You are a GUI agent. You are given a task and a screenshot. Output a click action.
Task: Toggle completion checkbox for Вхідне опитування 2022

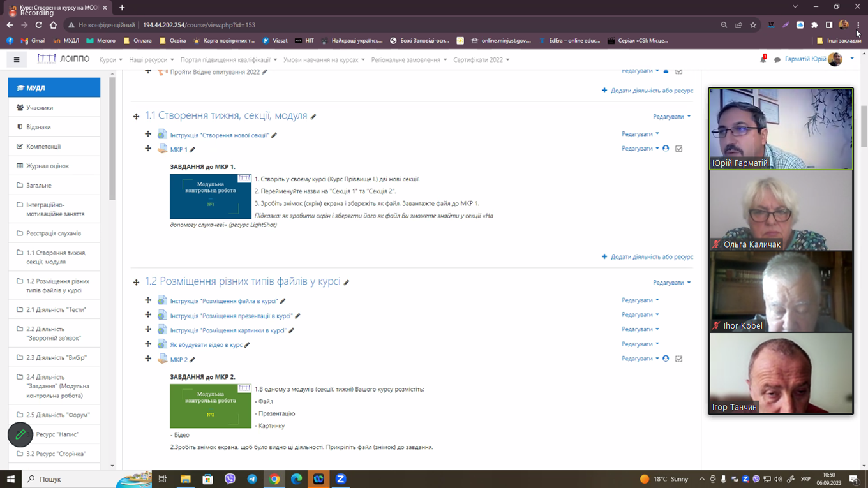[x=678, y=71]
